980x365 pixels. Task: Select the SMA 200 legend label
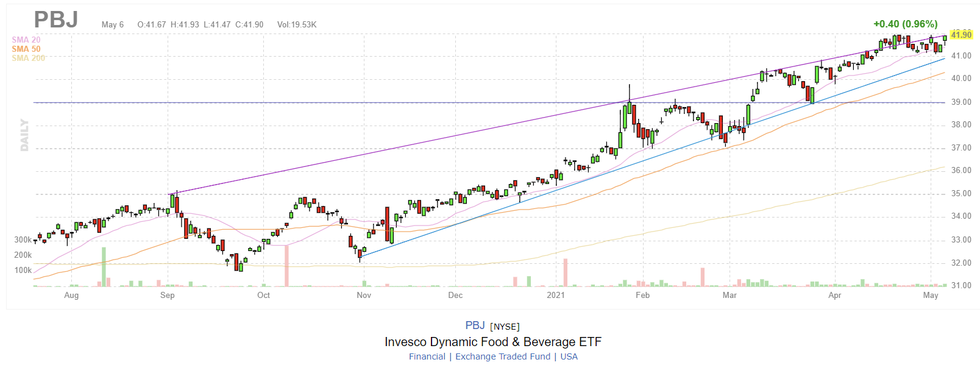[29, 58]
